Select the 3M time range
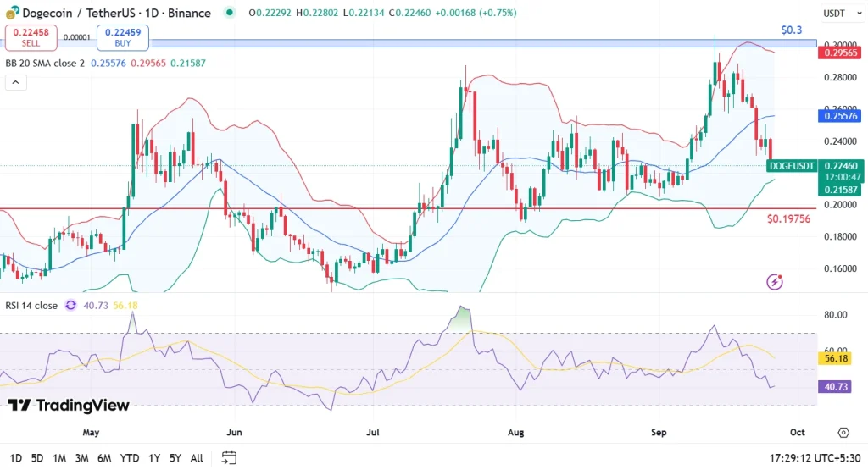Image resolution: width=868 pixels, height=470 pixels. point(82,458)
